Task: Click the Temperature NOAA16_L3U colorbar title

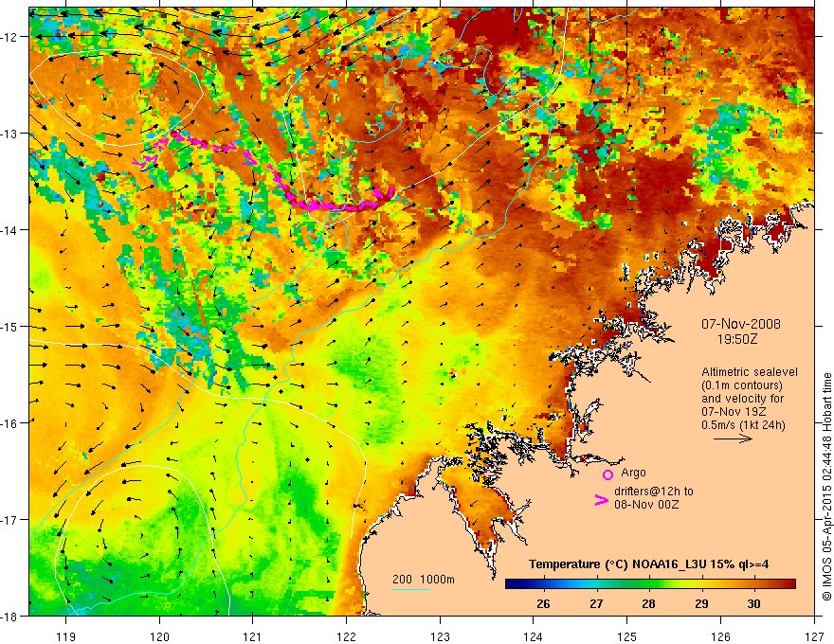Action: 648,564
